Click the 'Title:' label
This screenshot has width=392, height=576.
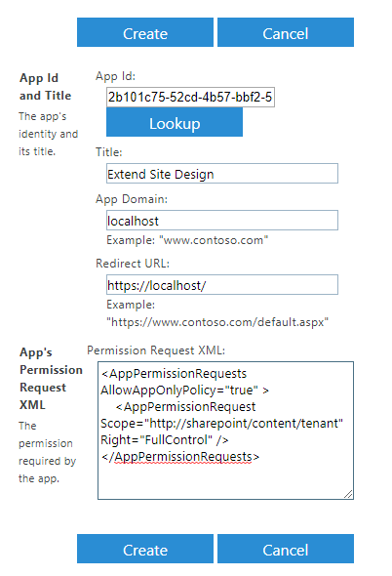(108, 152)
